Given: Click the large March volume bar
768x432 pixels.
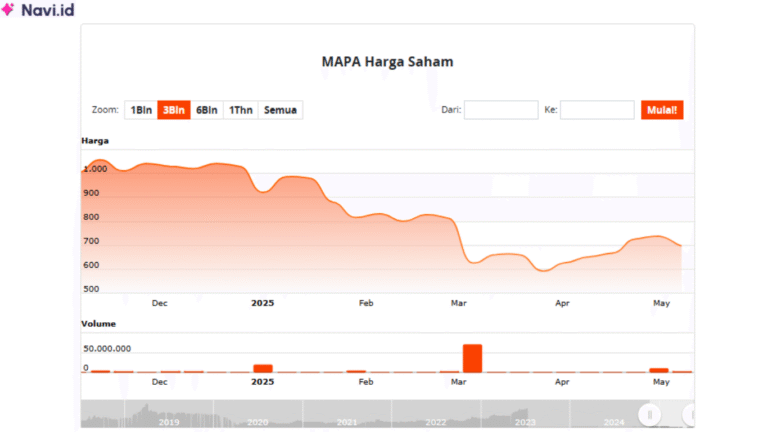Looking at the screenshot, I should [473, 358].
